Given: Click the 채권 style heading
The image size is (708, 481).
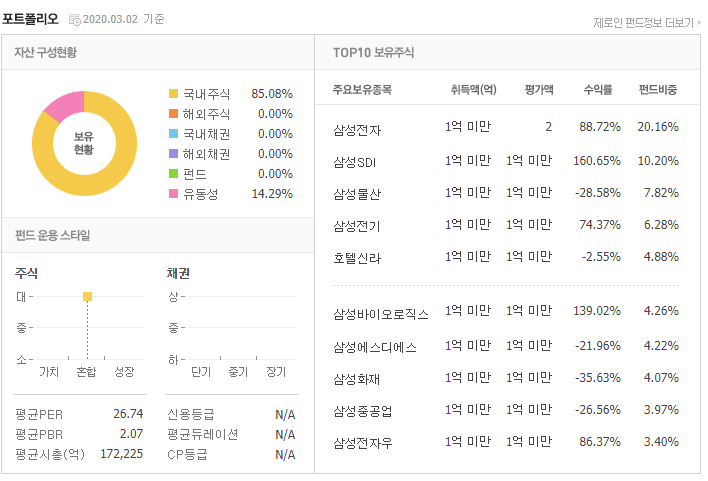Looking at the screenshot, I should click(178, 273).
